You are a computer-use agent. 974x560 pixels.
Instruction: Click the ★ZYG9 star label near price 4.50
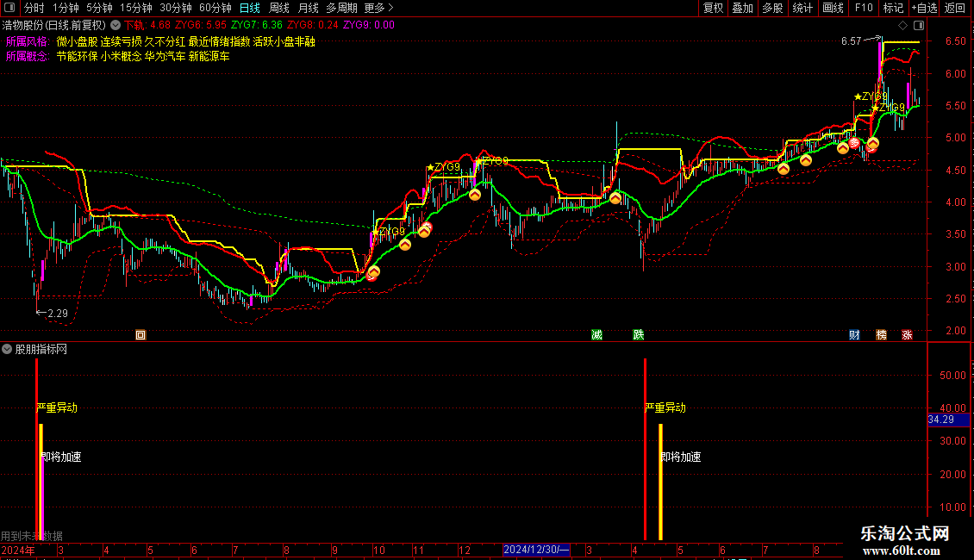[x=444, y=167]
